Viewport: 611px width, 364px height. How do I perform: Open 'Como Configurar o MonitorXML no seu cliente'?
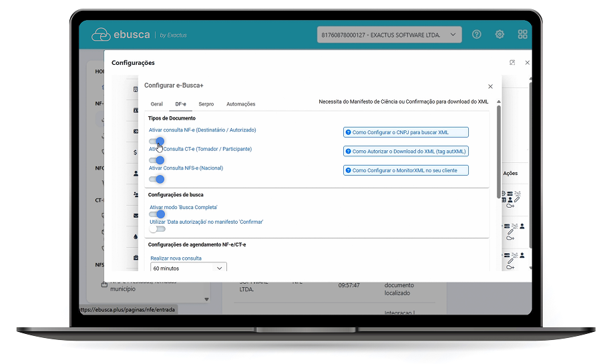coord(405,170)
